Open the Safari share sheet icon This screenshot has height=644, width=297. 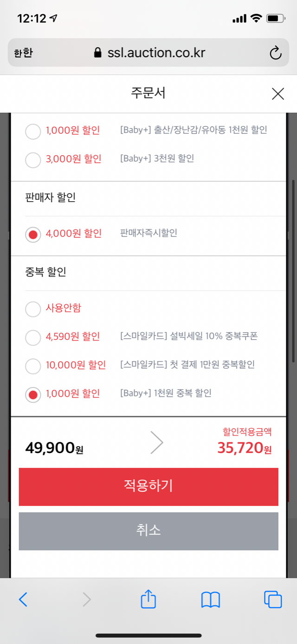(148, 599)
